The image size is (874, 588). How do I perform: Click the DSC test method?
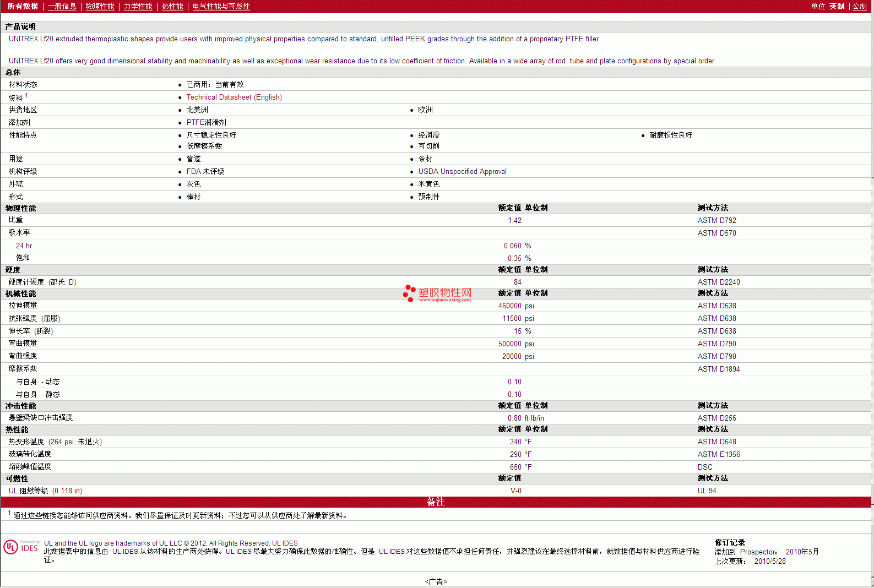tap(705, 467)
